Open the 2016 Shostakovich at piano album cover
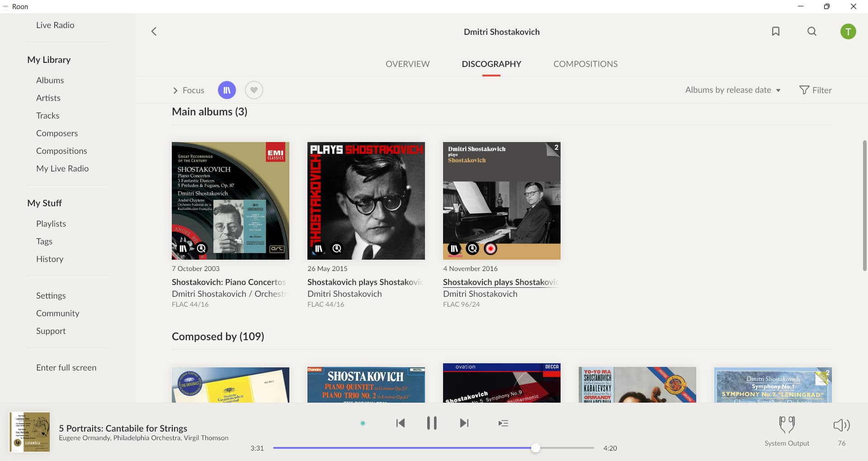The width and height of the screenshot is (868, 461). pos(502,201)
